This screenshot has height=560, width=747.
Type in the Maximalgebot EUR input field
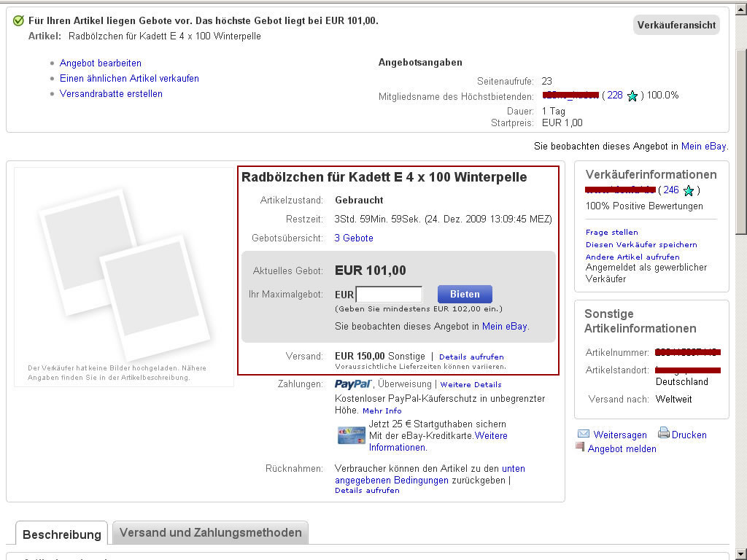[388, 295]
